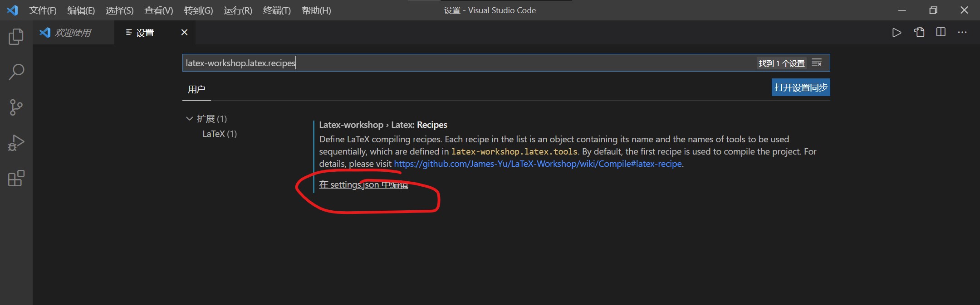Open the Explorer view in activity bar
Screen dimensions: 980x305
(16, 37)
